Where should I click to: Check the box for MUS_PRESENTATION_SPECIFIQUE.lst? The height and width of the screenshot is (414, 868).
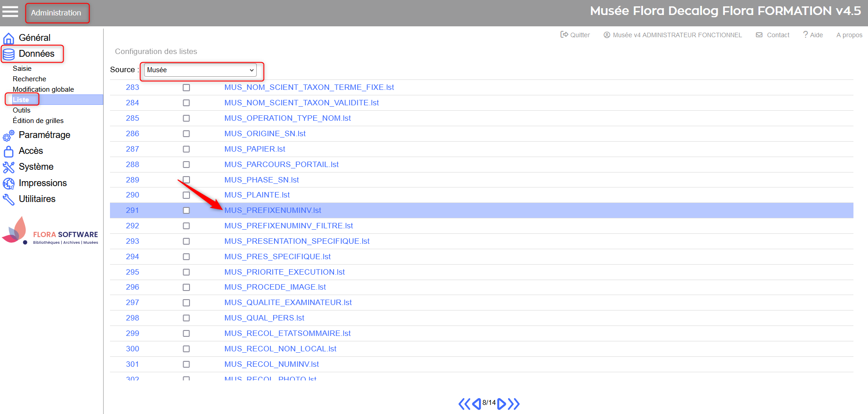[x=186, y=241]
